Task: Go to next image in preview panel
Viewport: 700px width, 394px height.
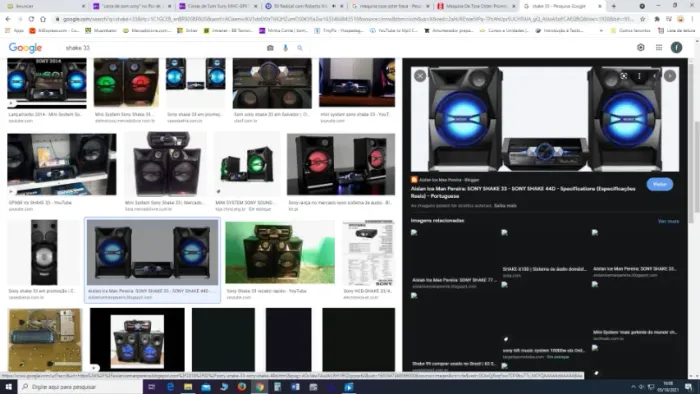Action: 670,76
